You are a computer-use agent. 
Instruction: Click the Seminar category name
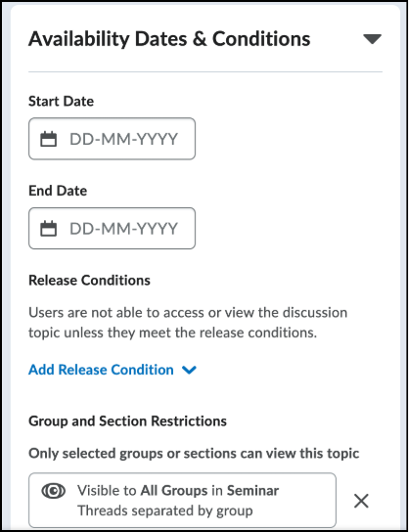click(x=252, y=491)
